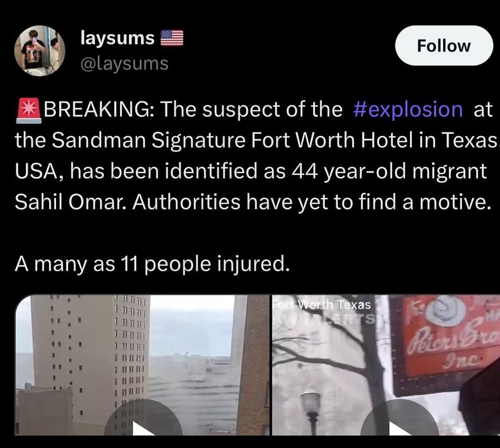Click the US flag emoji beside laysums
500x448 pixels.
pos(172,38)
